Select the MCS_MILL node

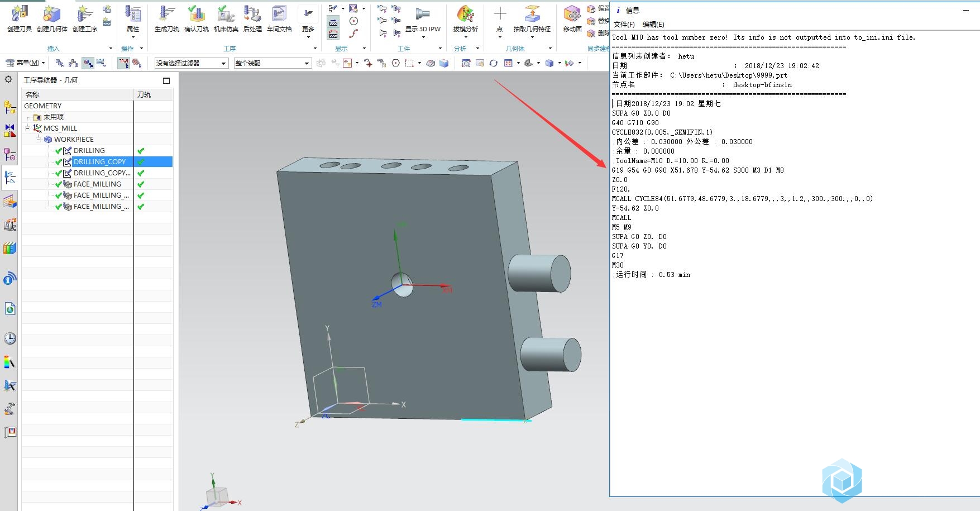(60, 128)
